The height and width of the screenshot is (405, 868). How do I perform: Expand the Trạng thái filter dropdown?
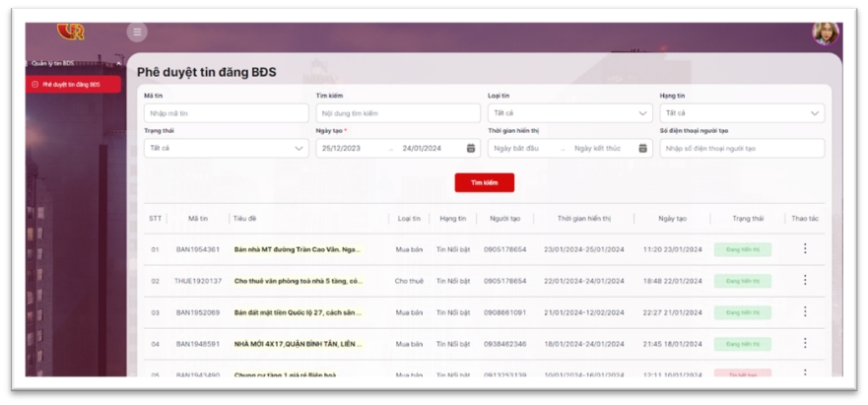pos(226,149)
